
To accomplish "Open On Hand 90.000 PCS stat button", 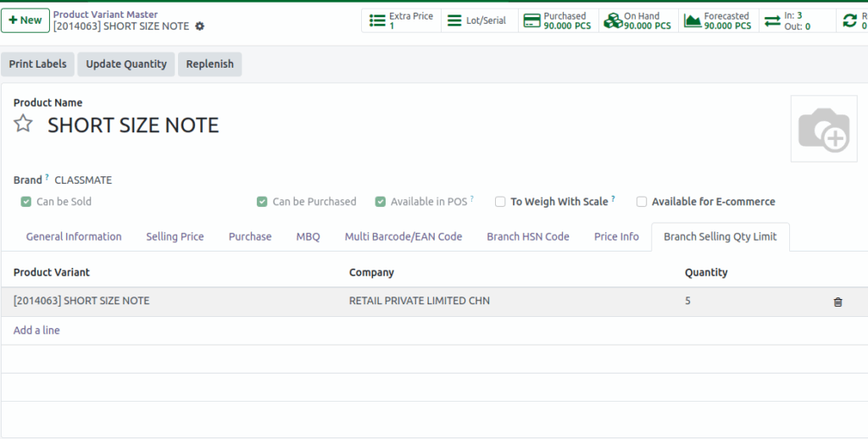I will pyautogui.click(x=639, y=20).
